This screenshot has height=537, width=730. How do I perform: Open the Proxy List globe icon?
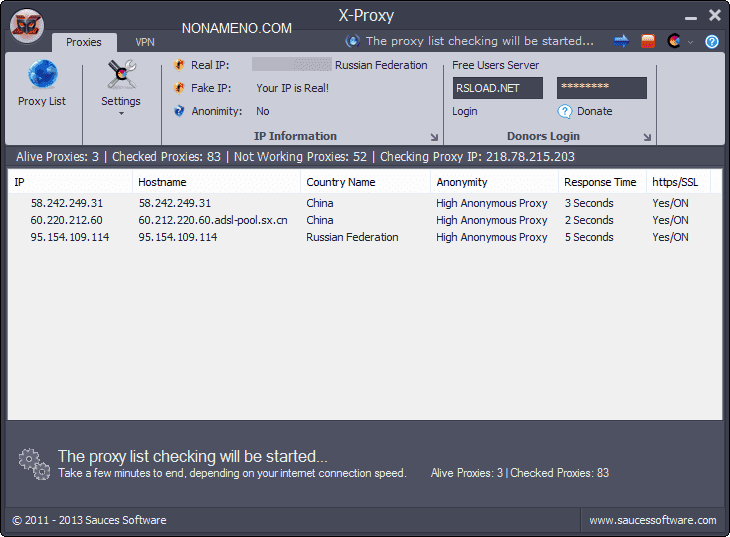[x=42, y=75]
